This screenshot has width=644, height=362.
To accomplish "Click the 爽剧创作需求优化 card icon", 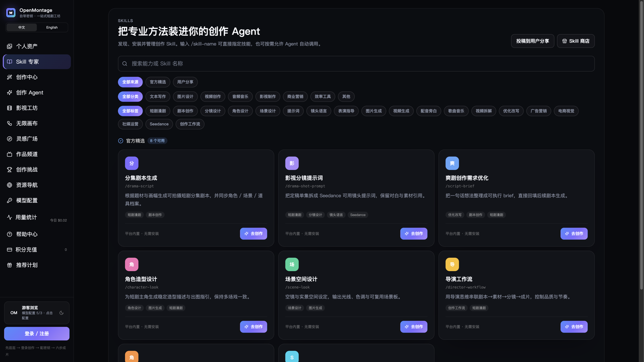I will pos(452,163).
